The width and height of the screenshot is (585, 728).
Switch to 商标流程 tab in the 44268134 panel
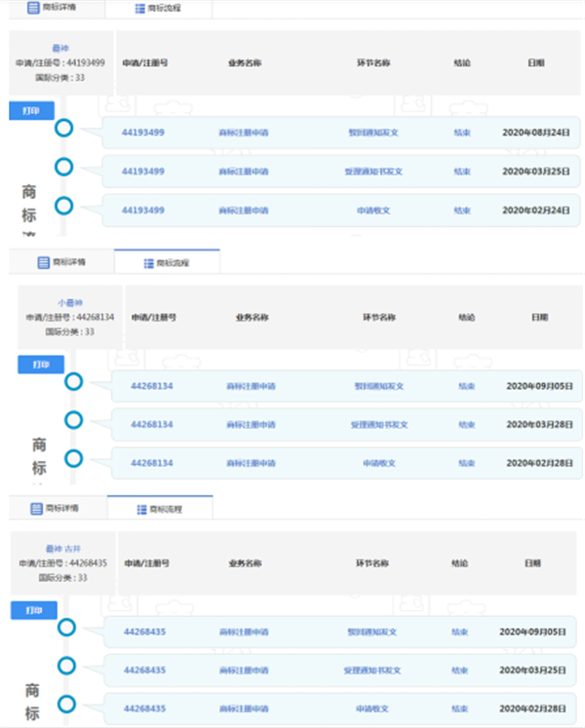[167, 263]
